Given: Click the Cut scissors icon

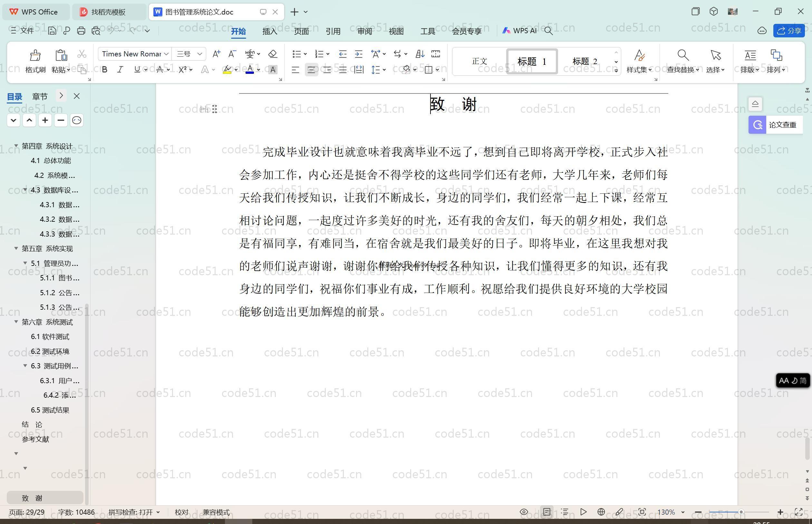Looking at the screenshot, I should click(82, 54).
